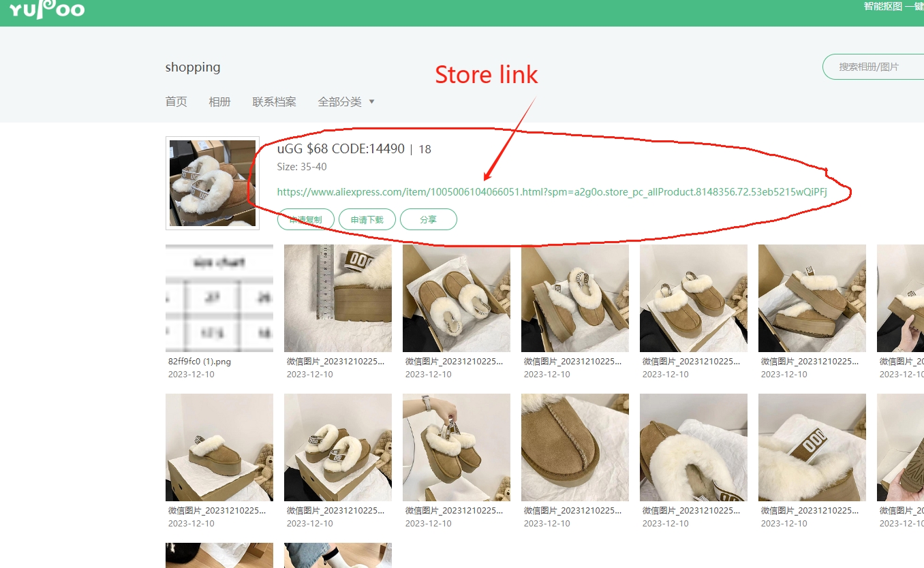
Task: Open the album cover thumbnail beside the title
Action: (213, 183)
